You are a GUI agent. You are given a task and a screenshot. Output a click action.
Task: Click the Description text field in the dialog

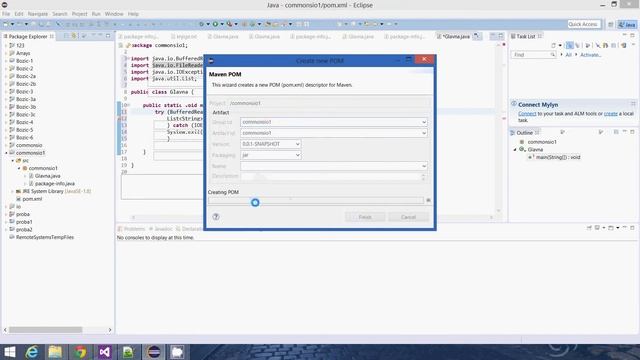pyautogui.click(x=331, y=176)
